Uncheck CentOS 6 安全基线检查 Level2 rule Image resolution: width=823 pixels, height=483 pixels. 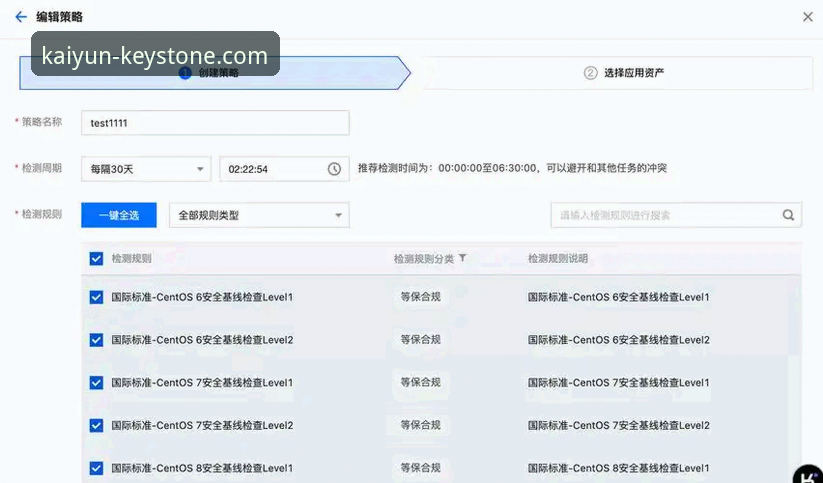pos(97,340)
